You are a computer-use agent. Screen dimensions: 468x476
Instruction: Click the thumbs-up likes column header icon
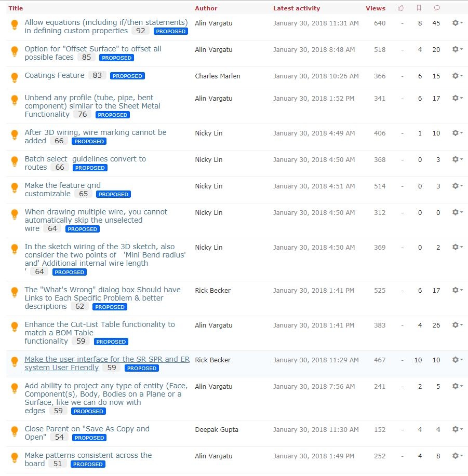(x=401, y=8)
